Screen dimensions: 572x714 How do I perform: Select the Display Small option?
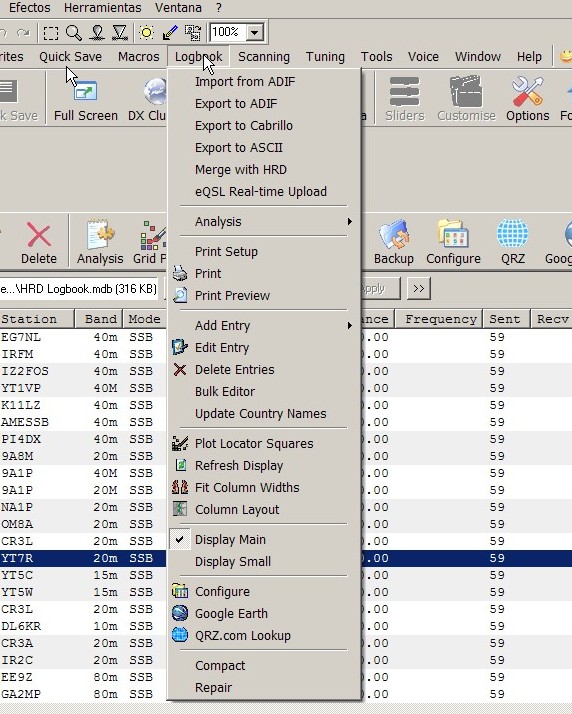[264, 561]
